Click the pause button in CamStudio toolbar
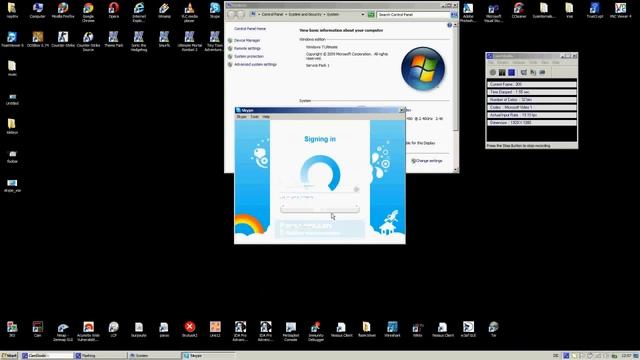The image size is (640, 360). pos(502,72)
